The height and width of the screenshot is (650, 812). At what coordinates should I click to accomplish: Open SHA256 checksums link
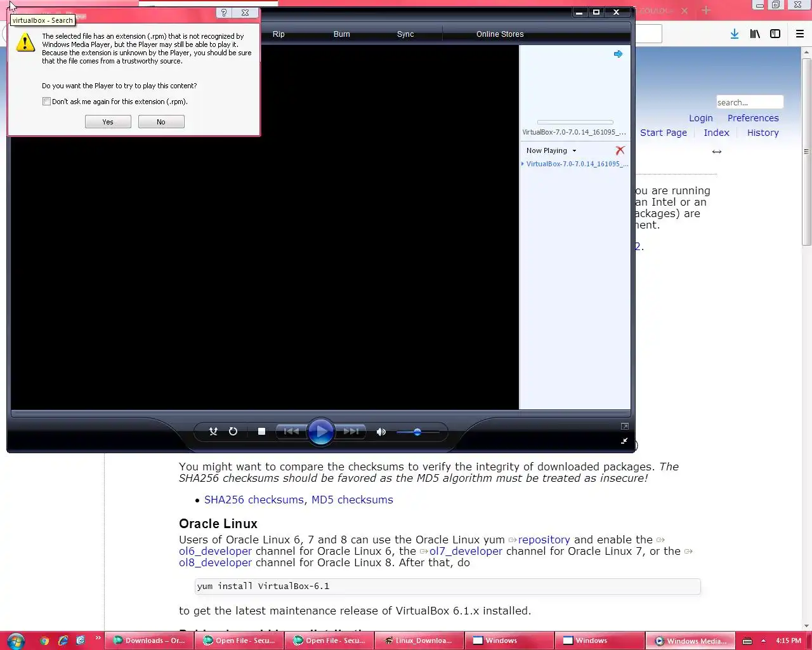[x=254, y=500]
